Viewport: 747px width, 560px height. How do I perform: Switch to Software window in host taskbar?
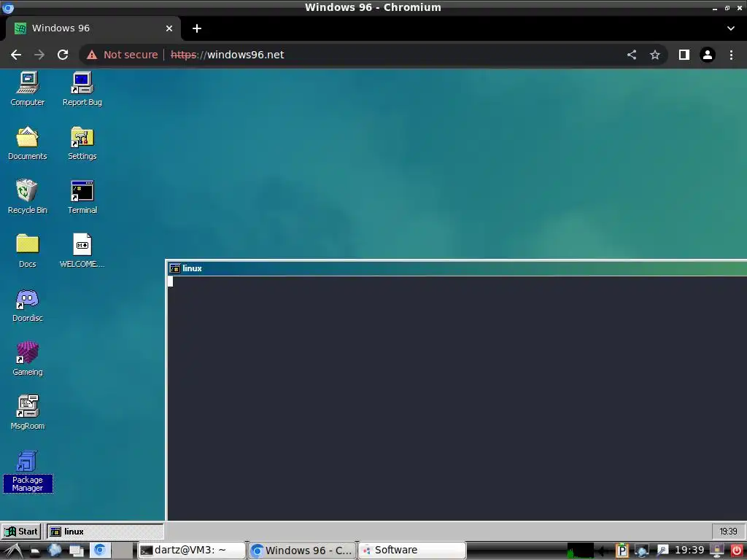pyautogui.click(x=412, y=551)
